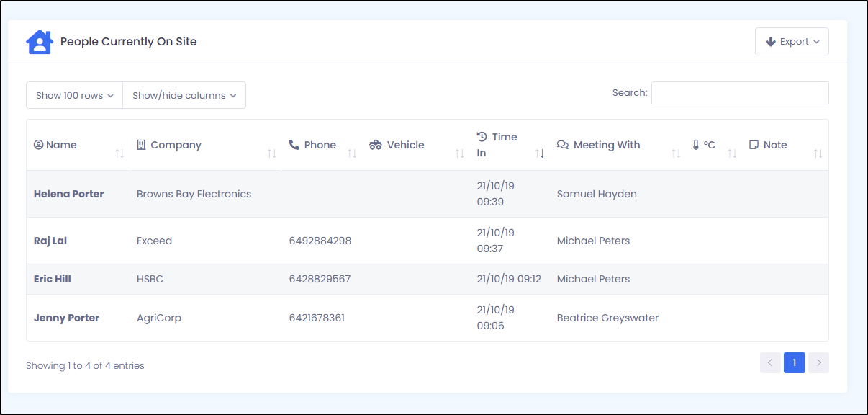
Task: Select page 1 in pagination
Action: (795, 363)
